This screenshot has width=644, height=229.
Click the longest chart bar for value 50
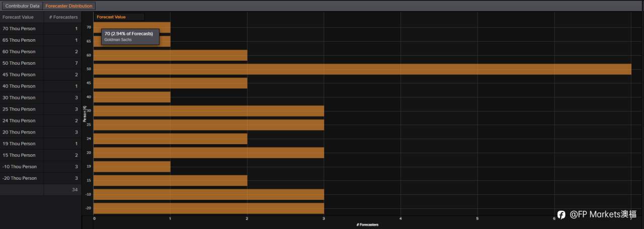click(x=362, y=69)
